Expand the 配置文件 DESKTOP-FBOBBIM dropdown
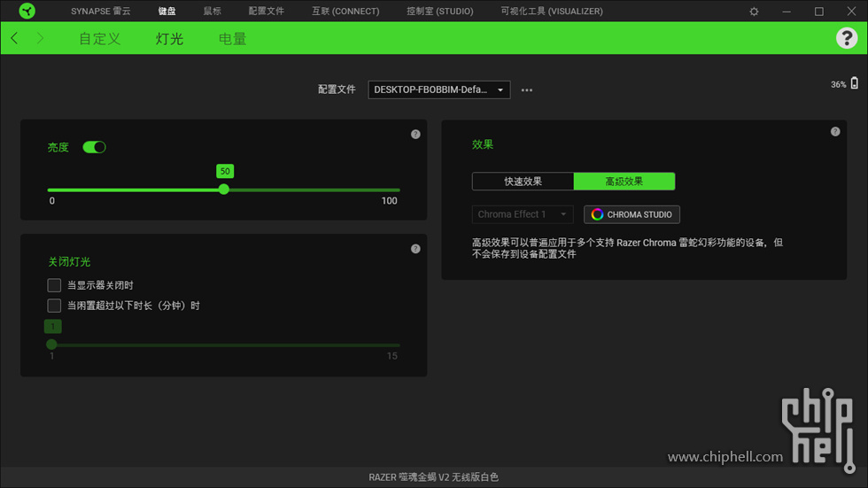Screen dimensions: 868x488 439,89
